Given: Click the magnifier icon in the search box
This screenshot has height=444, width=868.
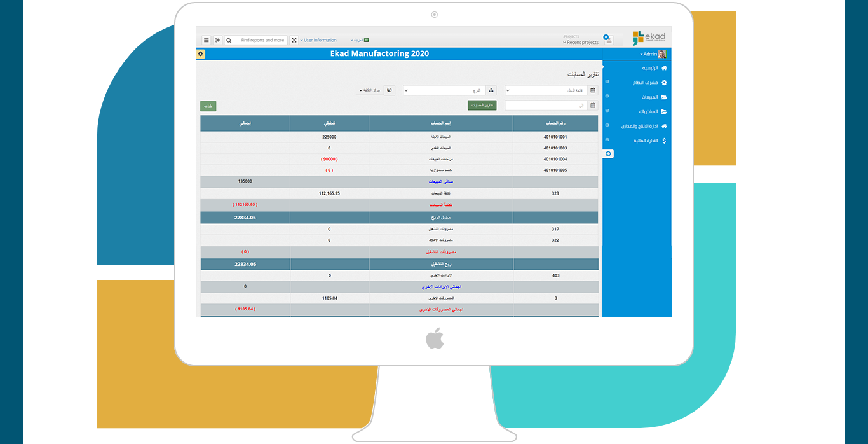Looking at the screenshot, I should (x=229, y=40).
